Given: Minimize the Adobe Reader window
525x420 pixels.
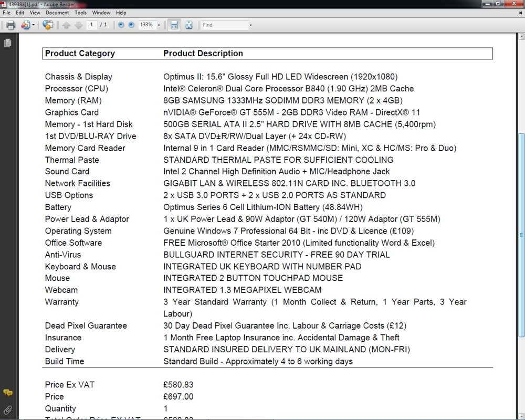Looking at the screenshot, I should click(487, 4).
